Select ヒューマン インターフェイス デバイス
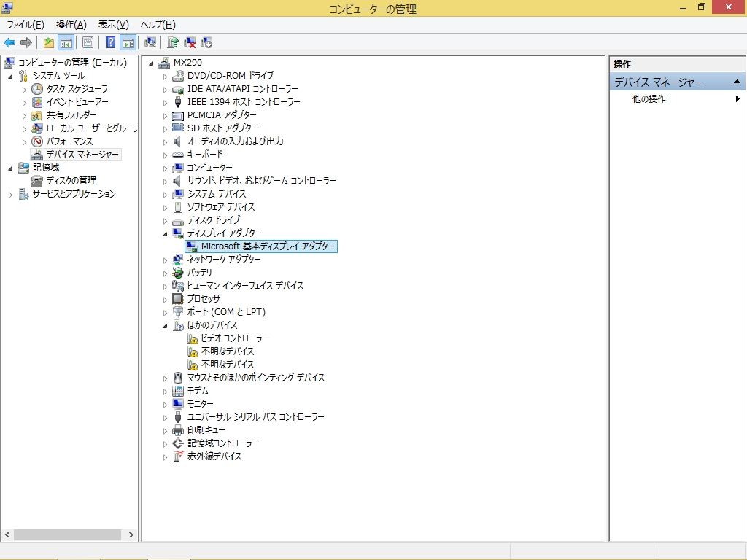The height and width of the screenshot is (560, 747). pyautogui.click(x=245, y=286)
